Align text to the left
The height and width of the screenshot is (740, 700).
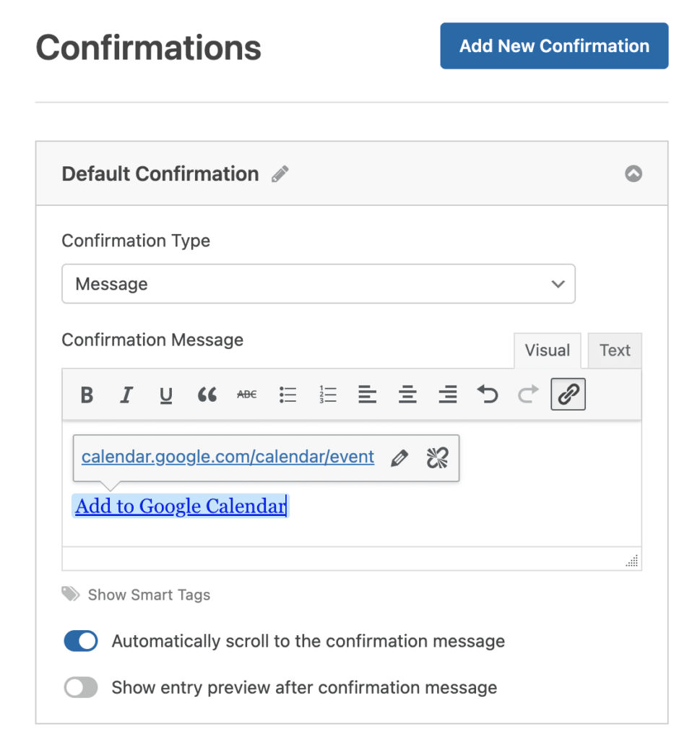point(368,395)
